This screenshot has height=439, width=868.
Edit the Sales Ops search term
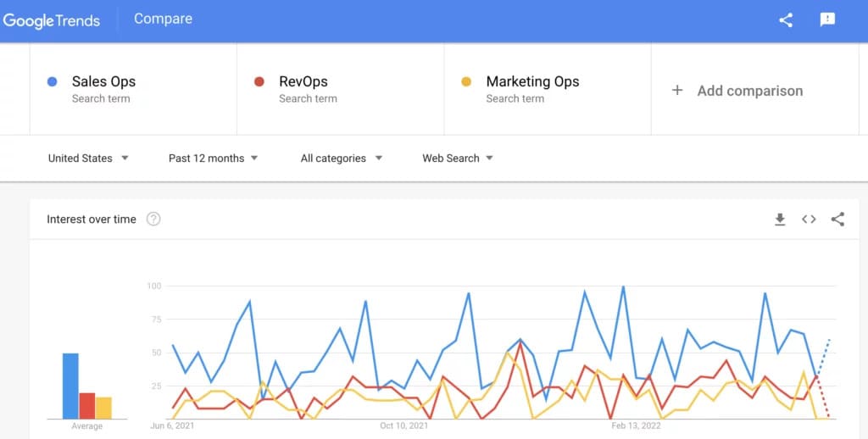point(133,89)
